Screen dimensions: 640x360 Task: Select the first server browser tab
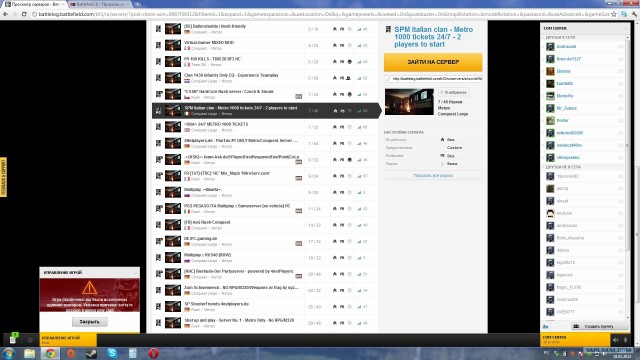tap(35, 4)
